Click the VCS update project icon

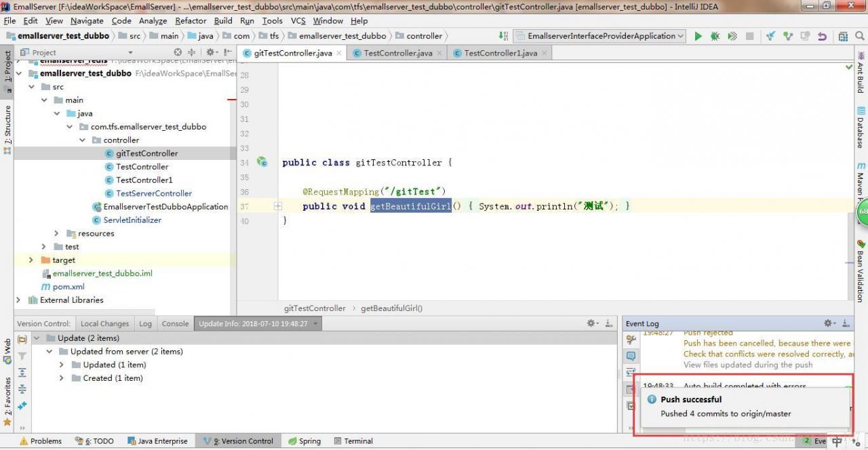tap(770, 36)
